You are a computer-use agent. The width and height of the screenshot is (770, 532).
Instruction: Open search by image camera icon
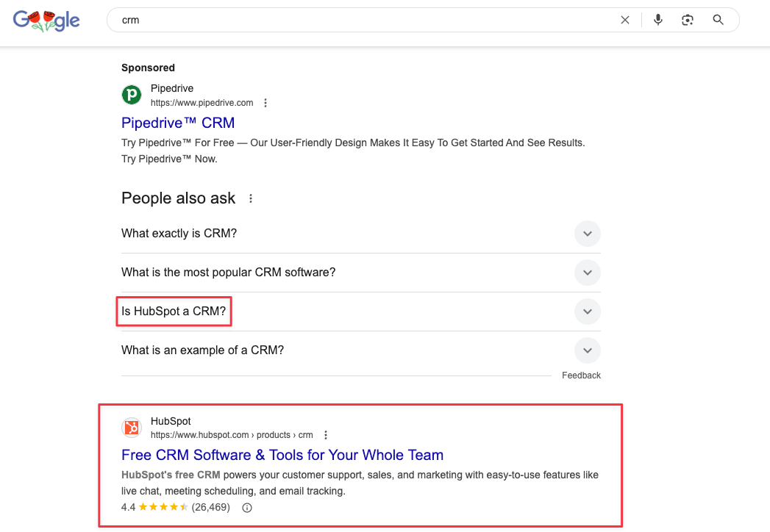(x=688, y=20)
